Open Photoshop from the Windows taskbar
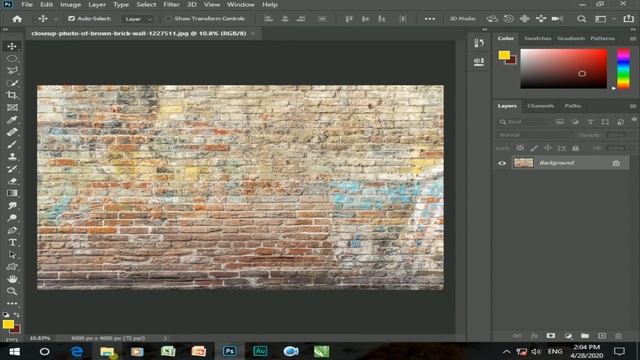This screenshot has height=360, width=640. [229, 351]
